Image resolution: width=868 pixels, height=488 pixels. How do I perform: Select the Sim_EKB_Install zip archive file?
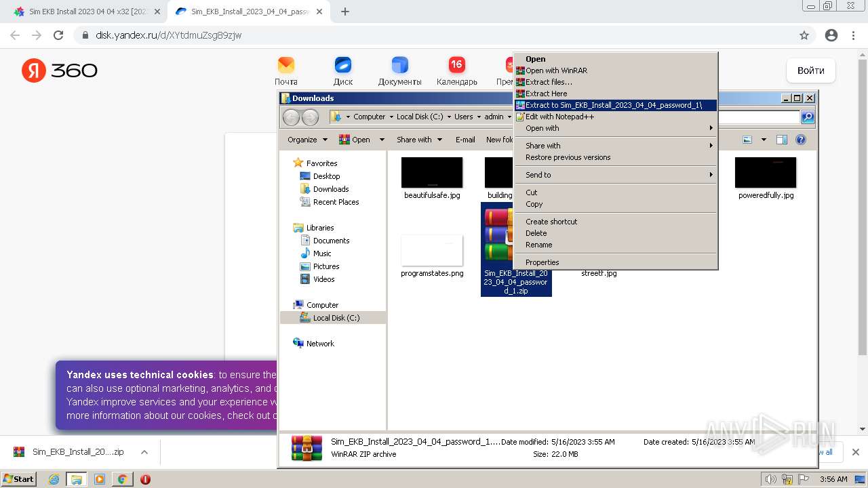pyautogui.click(x=516, y=249)
